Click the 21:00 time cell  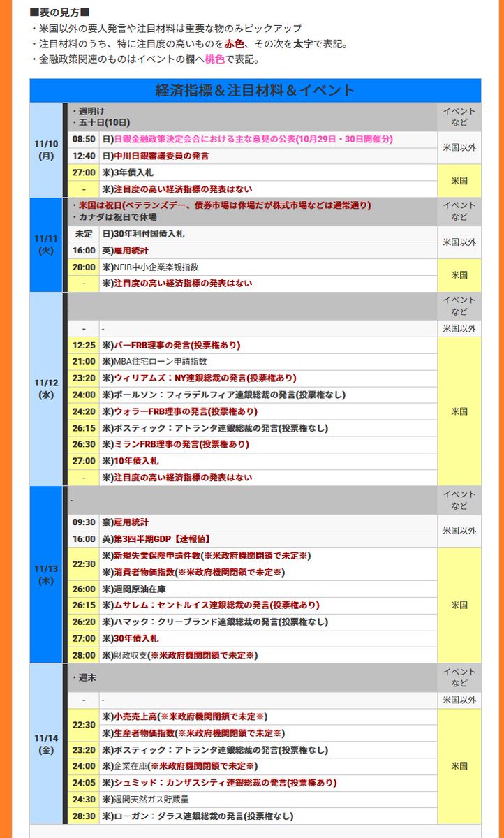84,362
